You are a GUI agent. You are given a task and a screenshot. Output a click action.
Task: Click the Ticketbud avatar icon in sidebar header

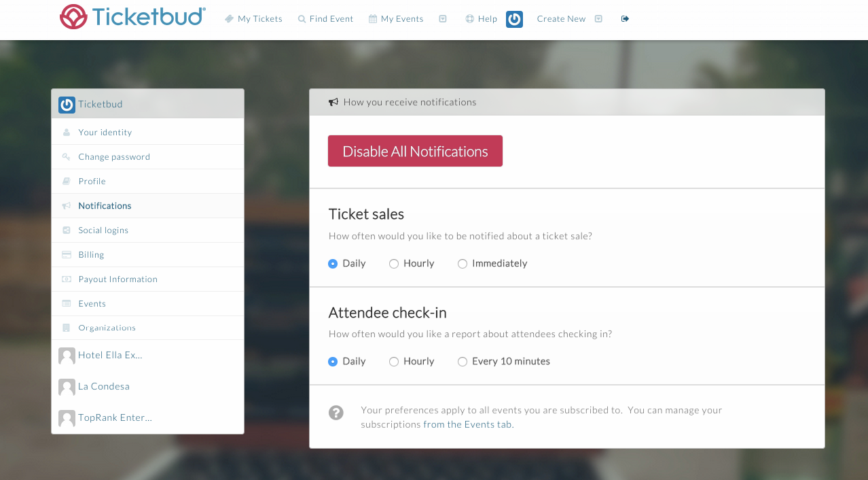[x=67, y=105]
